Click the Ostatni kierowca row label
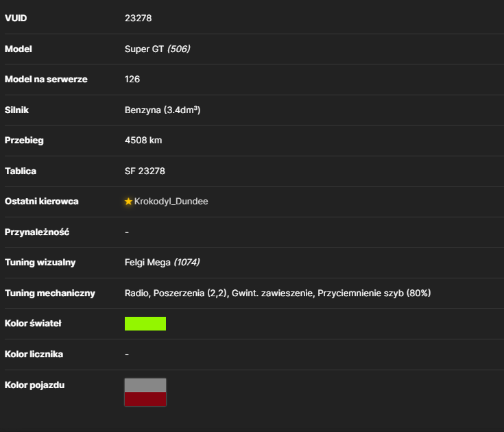The width and height of the screenshot is (504, 432). coord(41,202)
